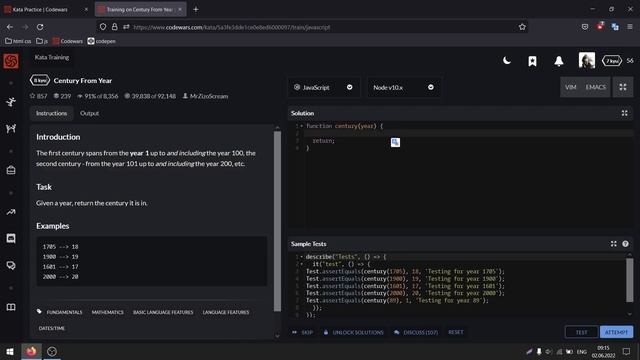Open the js bookmarks folder
Screen dimensions: 640x360
[x=42, y=41]
